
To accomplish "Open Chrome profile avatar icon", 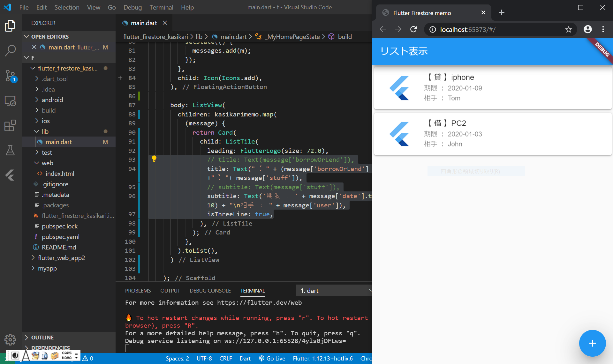I will coord(587,29).
